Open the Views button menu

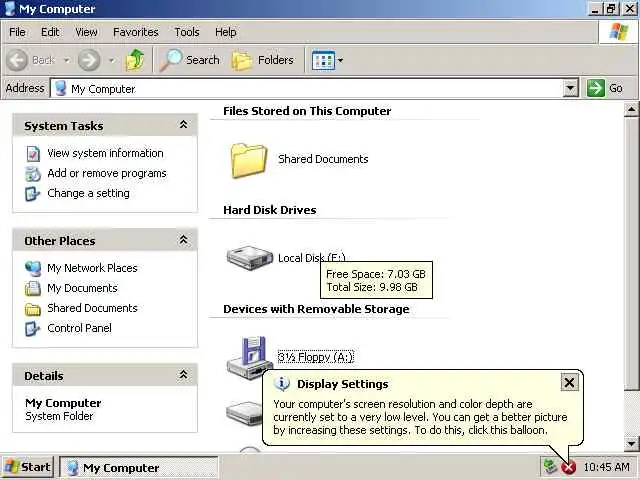(x=327, y=60)
